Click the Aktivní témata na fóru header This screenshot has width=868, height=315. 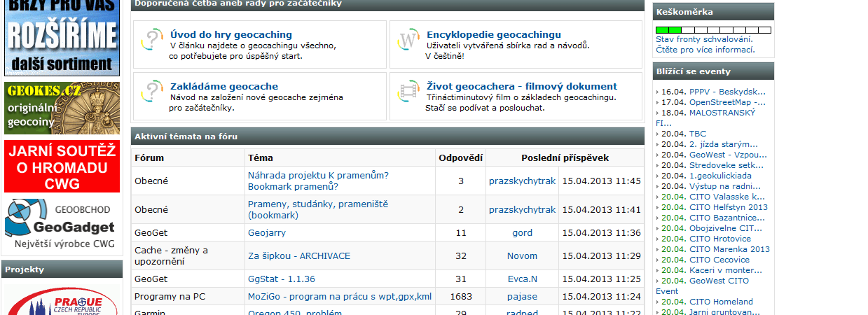click(x=387, y=136)
